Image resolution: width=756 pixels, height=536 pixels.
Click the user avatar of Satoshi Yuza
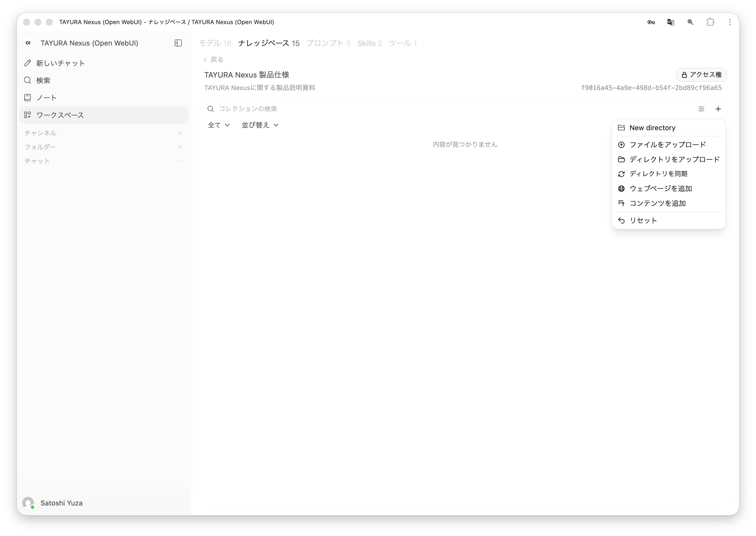point(28,503)
